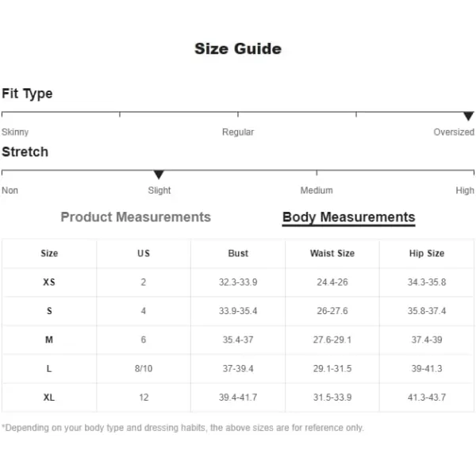Click the Size column header
This screenshot has height=476, width=476.
tap(49, 253)
